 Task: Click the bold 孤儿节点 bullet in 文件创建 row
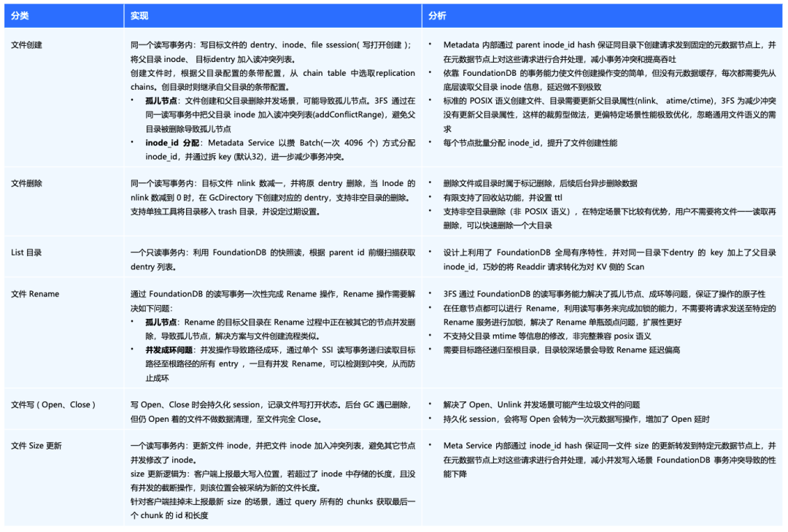tap(161, 101)
